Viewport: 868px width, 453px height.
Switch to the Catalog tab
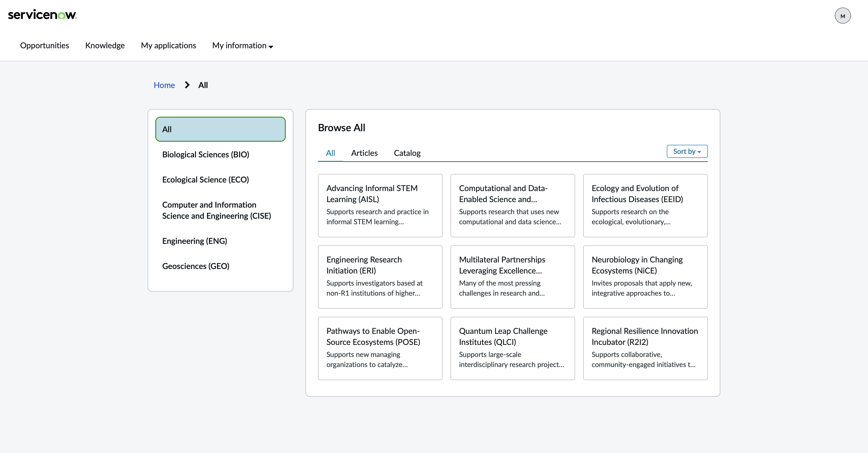click(x=407, y=153)
